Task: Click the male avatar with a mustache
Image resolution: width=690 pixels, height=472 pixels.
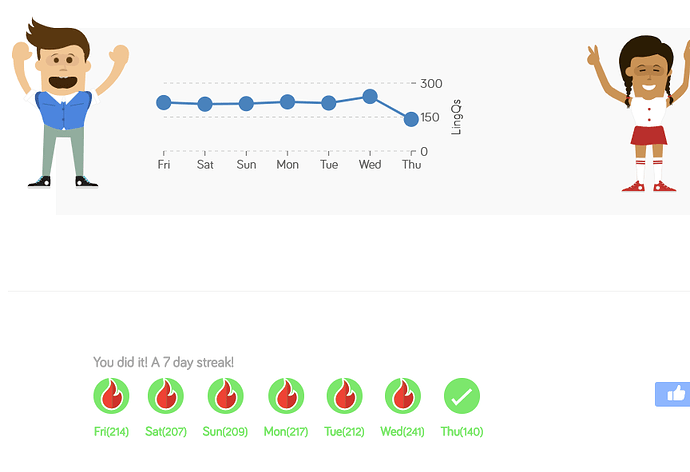Action: [x=64, y=103]
